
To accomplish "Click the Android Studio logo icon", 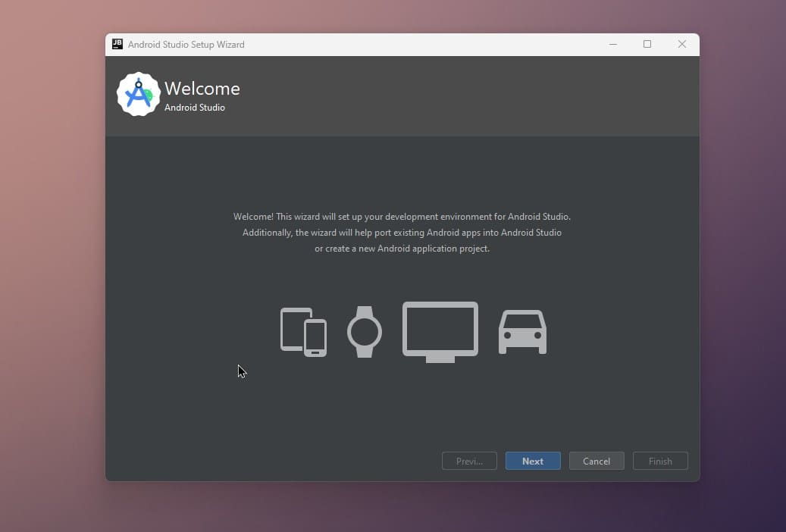I will 139,94.
